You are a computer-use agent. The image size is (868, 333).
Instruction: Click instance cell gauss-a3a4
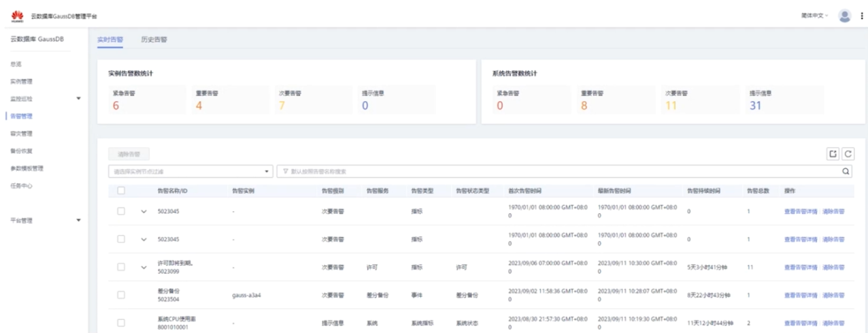pyautogui.click(x=247, y=296)
